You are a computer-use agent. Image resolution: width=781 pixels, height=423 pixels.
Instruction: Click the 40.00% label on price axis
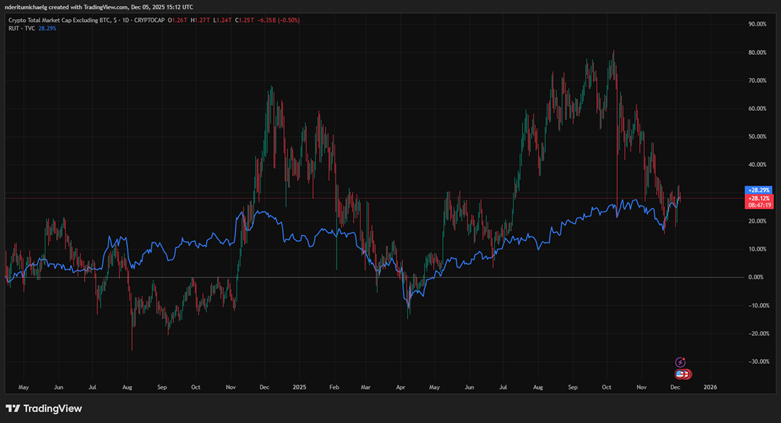point(756,164)
